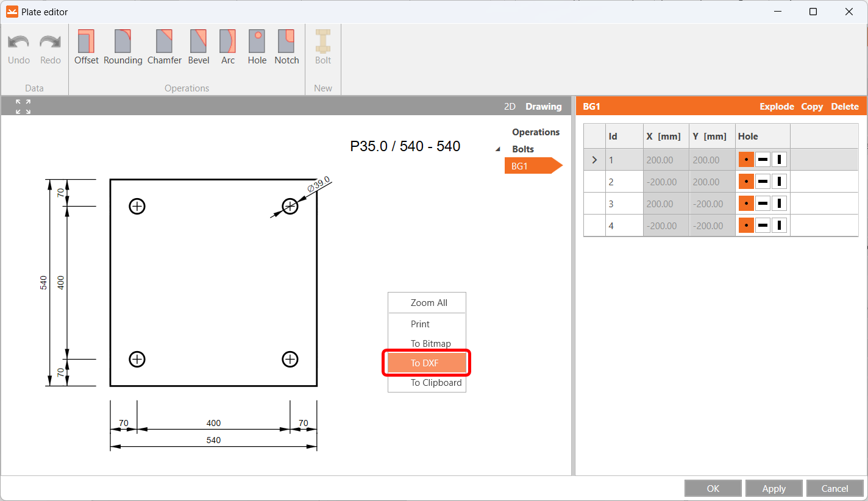Click the zoom-to-fit icon above the drawing
The image size is (868, 501).
click(23, 105)
